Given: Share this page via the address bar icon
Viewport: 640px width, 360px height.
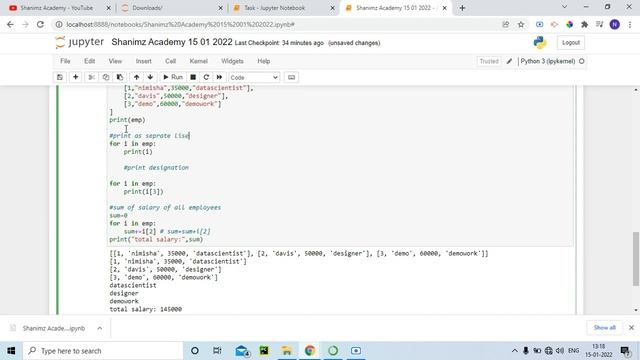Looking at the screenshot, I should [x=506, y=24].
